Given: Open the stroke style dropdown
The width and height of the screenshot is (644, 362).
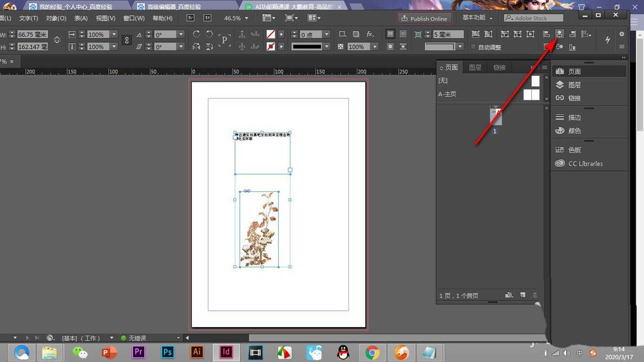Looking at the screenshot, I should point(327,46).
